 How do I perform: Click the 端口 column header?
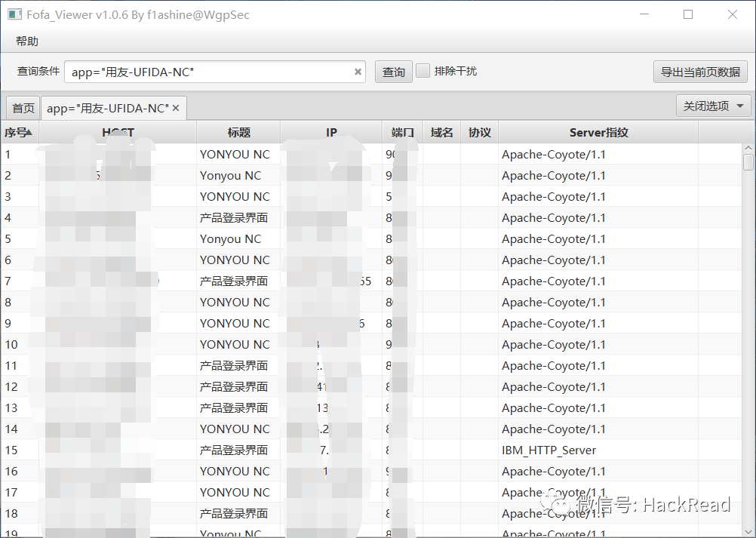click(x=403, y=132)
